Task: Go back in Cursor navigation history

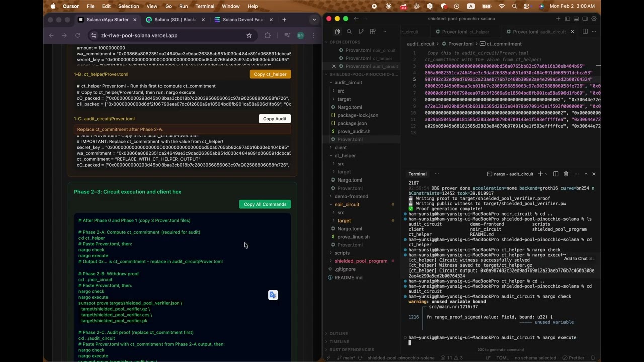Action: pyautogui.click(x=356, y=19)
